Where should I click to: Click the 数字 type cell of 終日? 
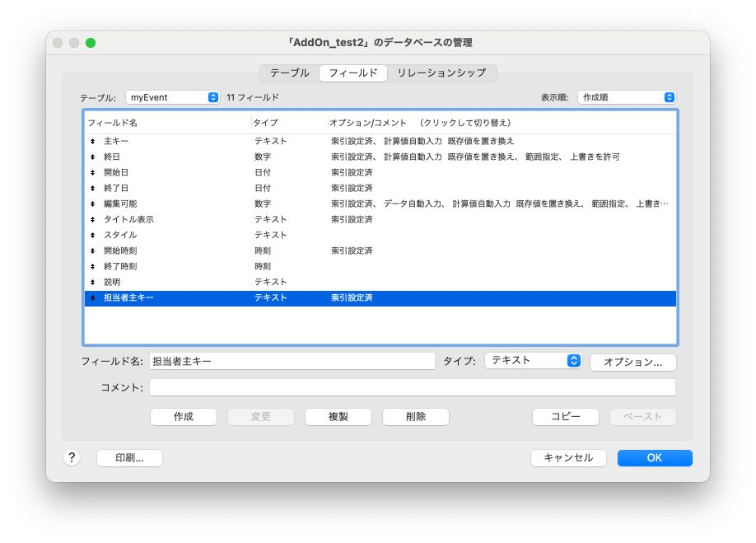pyautogui.click(x=263, y=157)
